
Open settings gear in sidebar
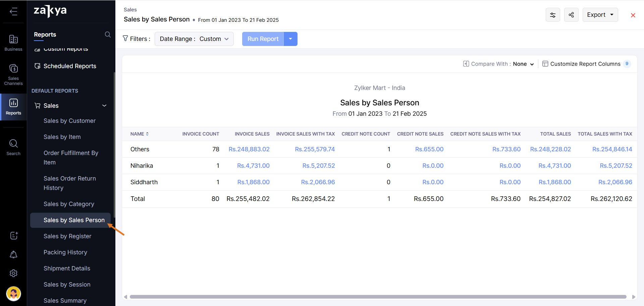click(x=13, y=273)
